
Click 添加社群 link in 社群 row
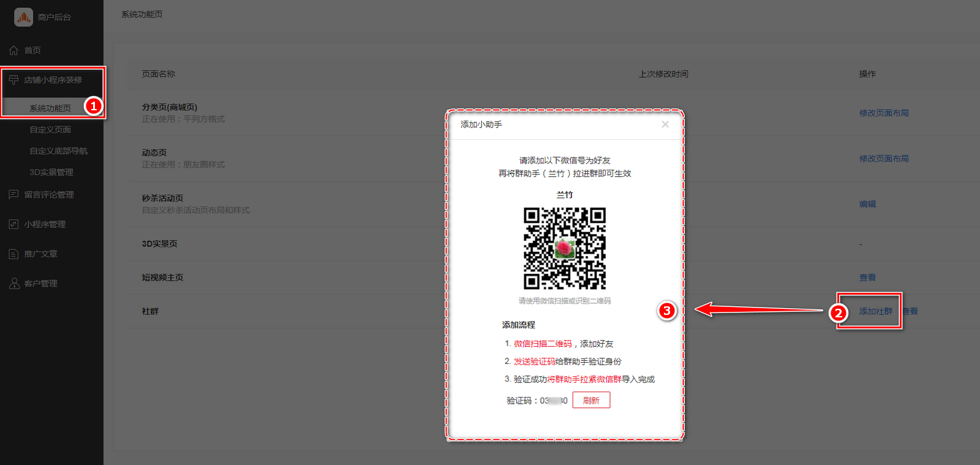point(876,311)
